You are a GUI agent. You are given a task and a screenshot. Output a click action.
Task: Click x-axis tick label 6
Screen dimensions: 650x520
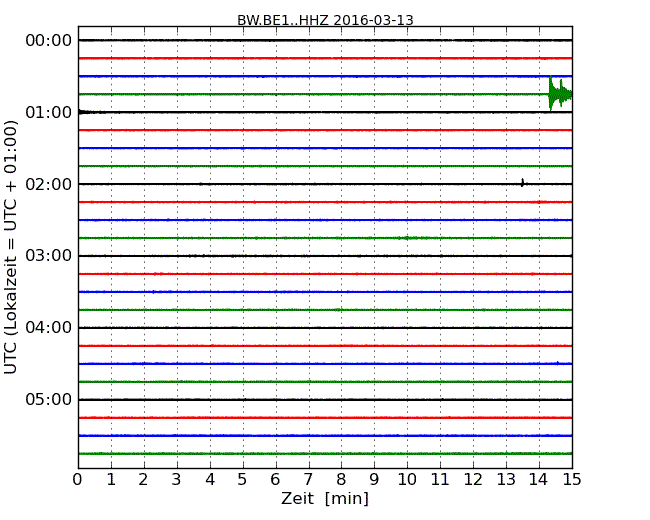275,480
